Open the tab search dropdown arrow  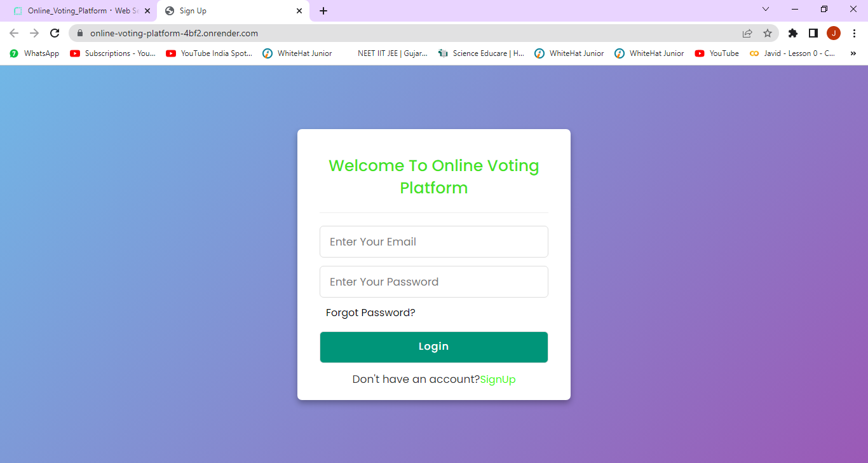766,10
